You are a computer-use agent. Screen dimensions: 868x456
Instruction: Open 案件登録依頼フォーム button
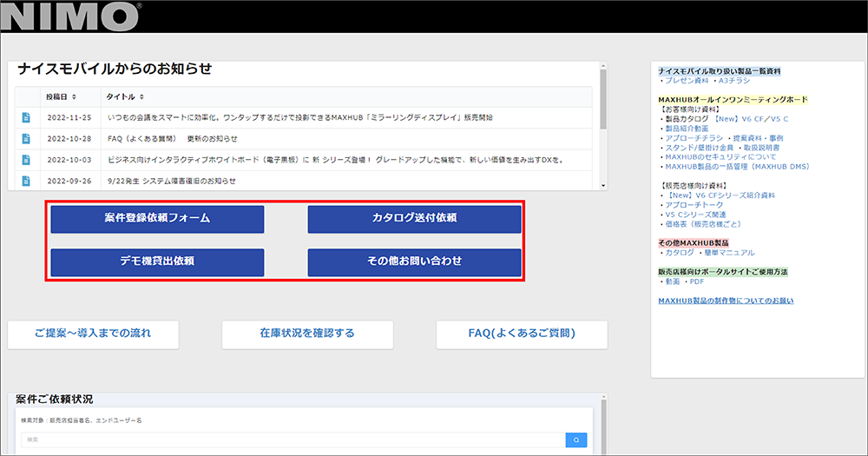[157, 219]
